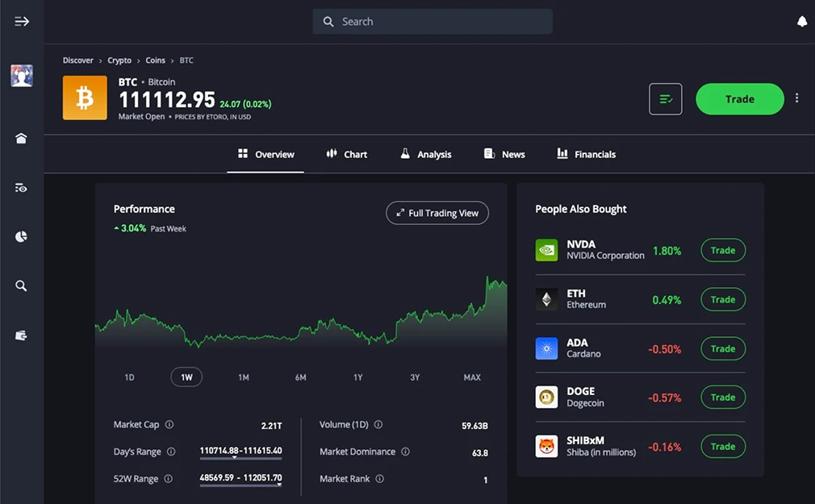Image resolution: width=815 pixels, height=504 pixels.
Task: Click the Dogecoin logo icon
Action: [x=547, y=398]
